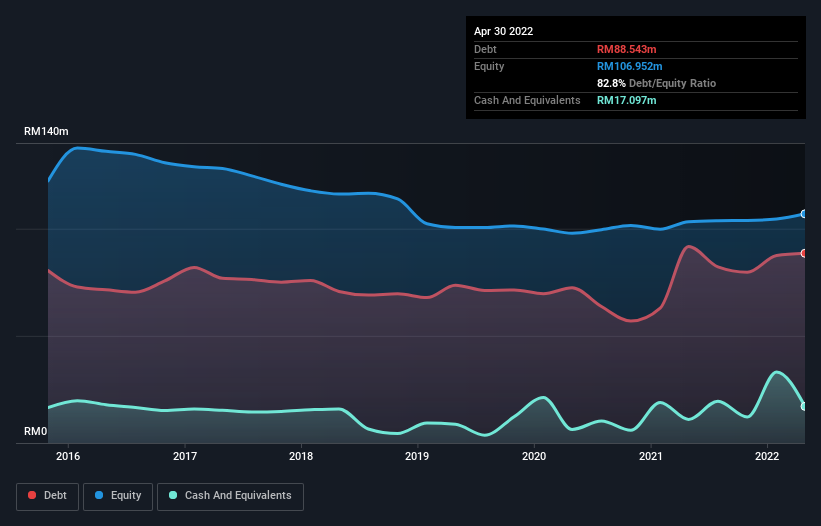Screen dimensions: 821x526
Task: Click the 2019 x-axis label
Action: point(417,456)
